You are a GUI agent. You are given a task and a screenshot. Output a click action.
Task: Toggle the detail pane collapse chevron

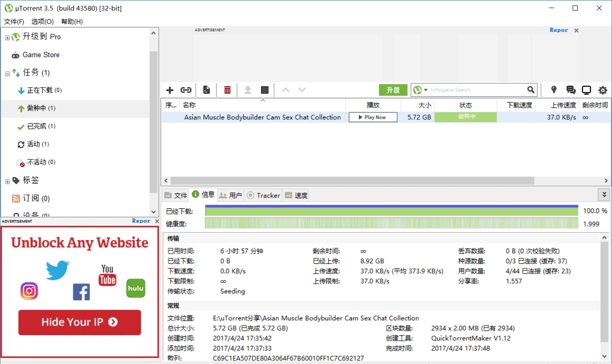(x=604, y=194)
